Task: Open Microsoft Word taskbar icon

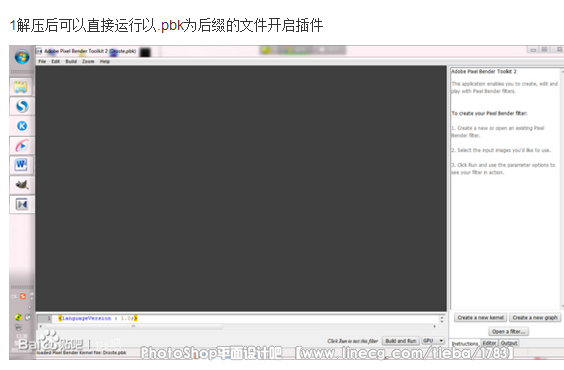Action: pos(21,165)
